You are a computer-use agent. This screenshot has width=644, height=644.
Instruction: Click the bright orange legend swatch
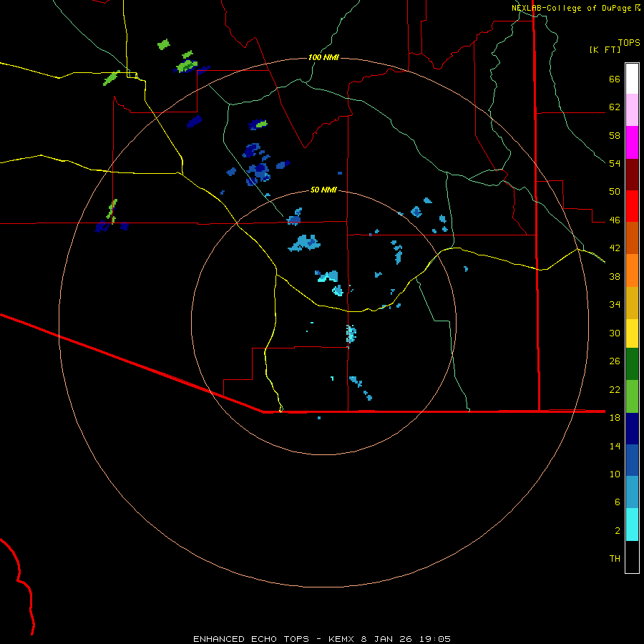coord(632,270)
